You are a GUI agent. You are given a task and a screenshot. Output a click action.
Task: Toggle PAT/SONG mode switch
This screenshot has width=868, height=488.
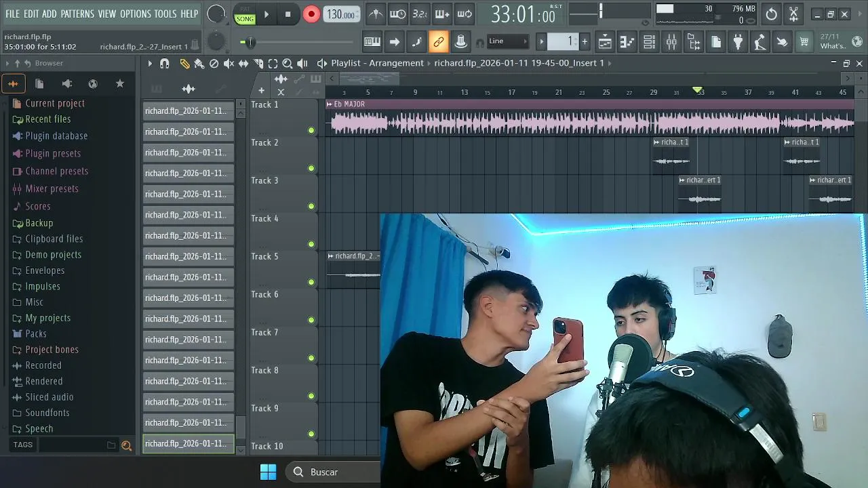[x=245, y=15]
